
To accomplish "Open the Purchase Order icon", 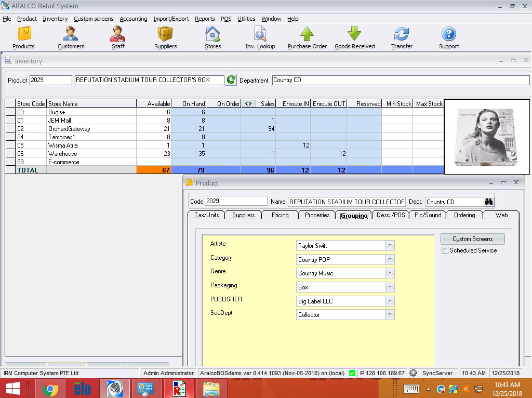I will (x=307, y=36).
